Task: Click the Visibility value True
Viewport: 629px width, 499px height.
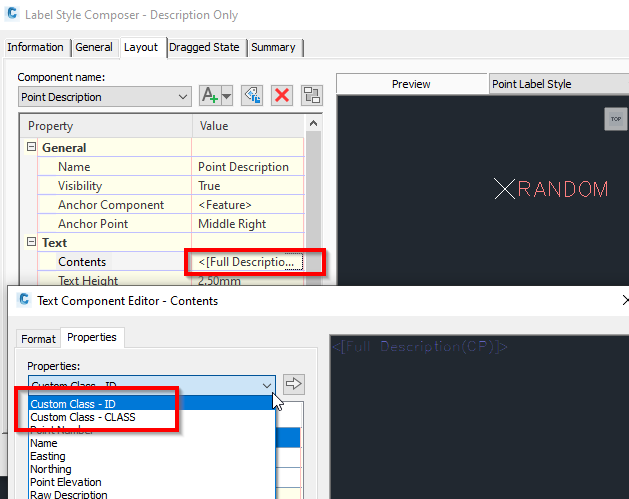Action: 248,186
